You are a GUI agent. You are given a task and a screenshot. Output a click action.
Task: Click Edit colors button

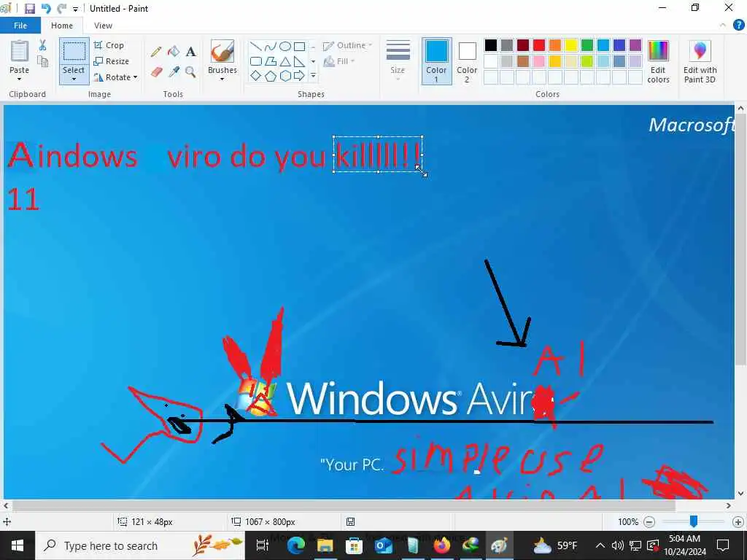point(659,62)
